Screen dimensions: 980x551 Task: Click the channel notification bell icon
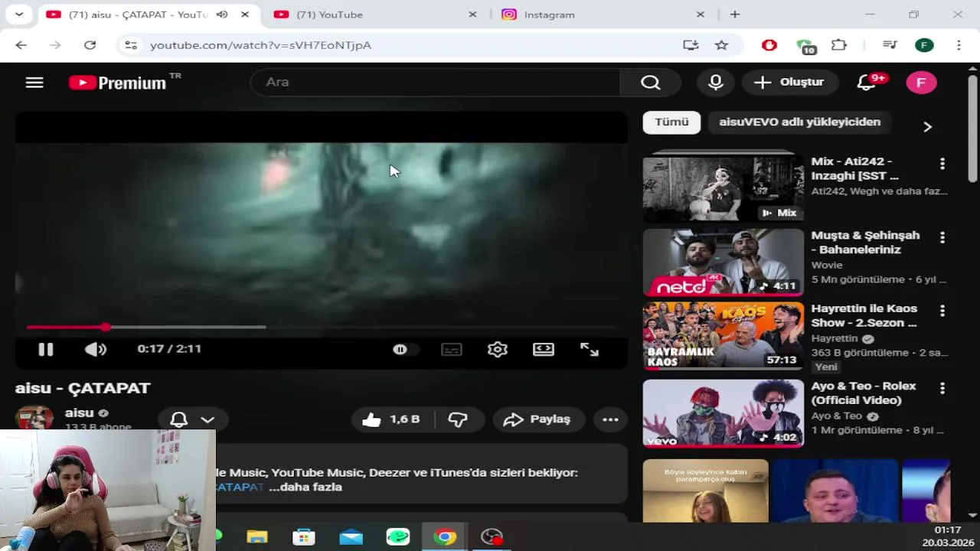tap(178, 419)
